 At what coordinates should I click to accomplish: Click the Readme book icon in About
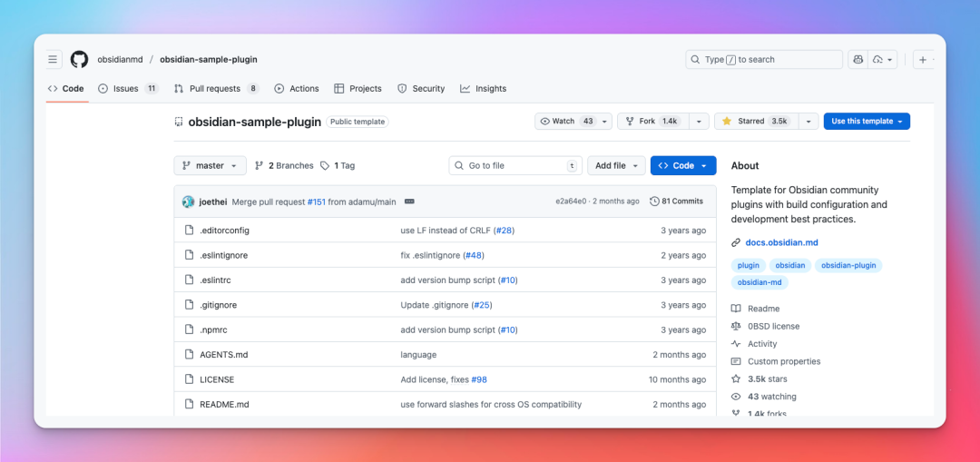pos(736,309)
